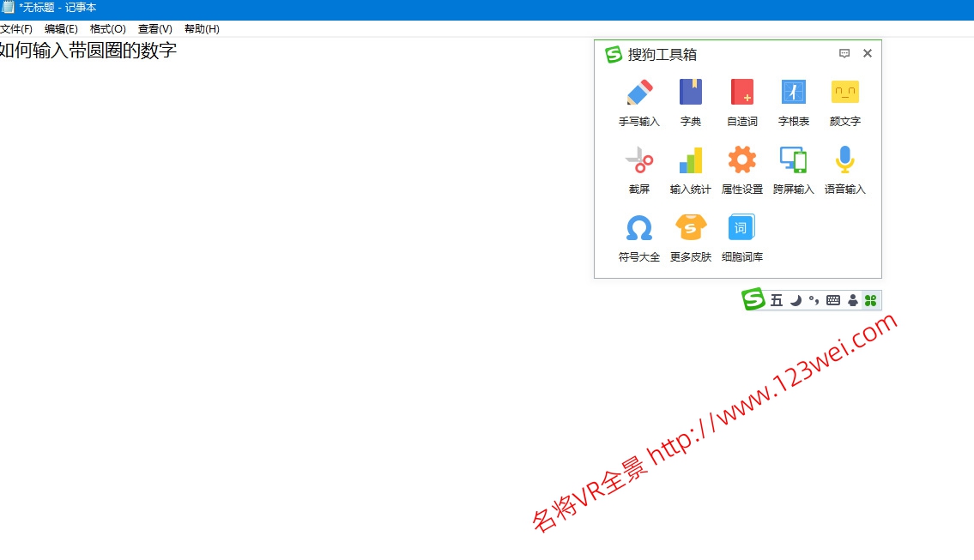974x560 pixels.
Task: Open 属性设置 property settings
Action: (741, 168)
